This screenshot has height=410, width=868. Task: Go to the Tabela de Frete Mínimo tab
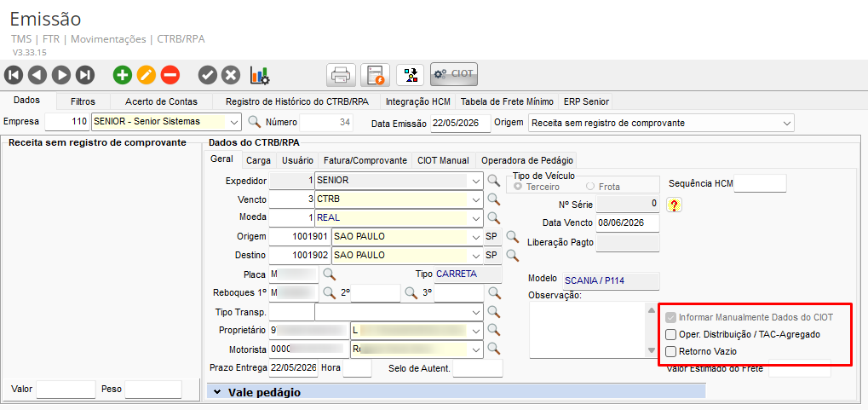(x=507, y=101)
